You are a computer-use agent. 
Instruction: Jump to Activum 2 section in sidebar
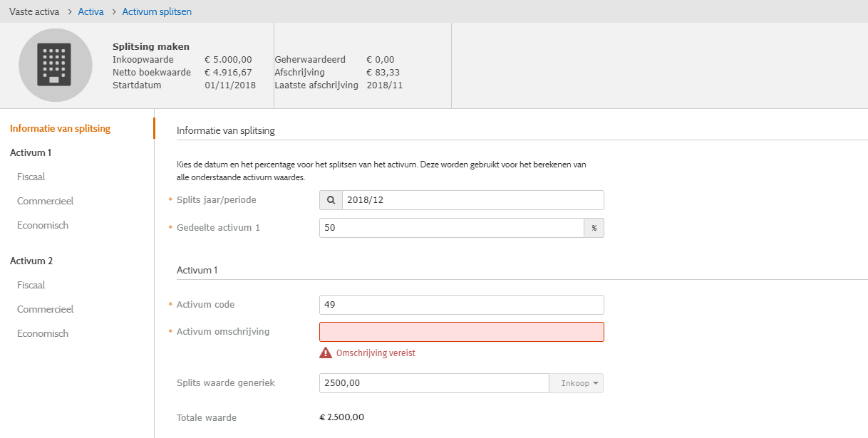(31, 261)
